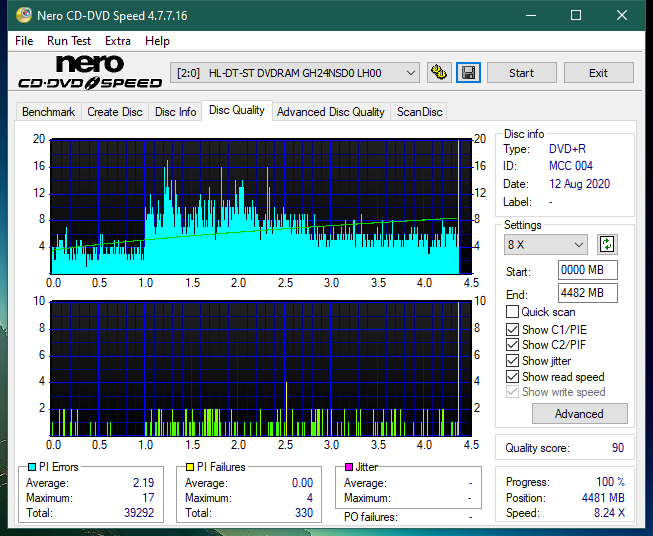Screen dimensions: 653x536
Task: Click the refresh speed settings icon
Action: point(607,244)
